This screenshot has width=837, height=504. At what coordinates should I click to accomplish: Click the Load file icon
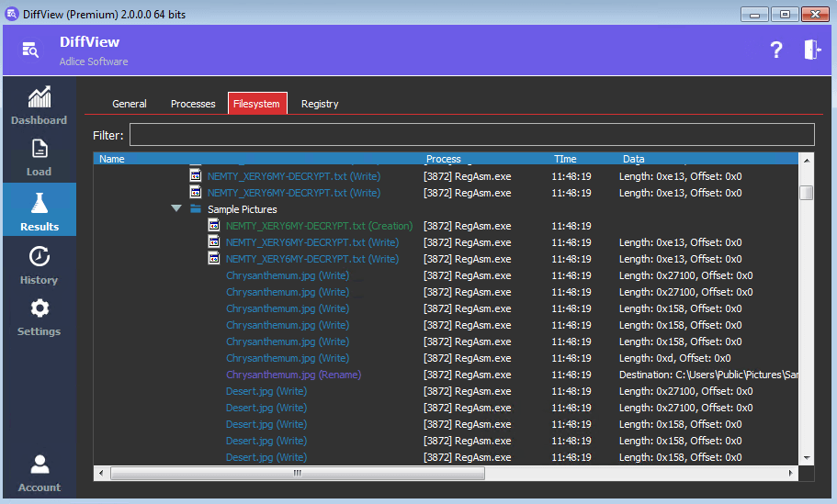coord(39,149)
